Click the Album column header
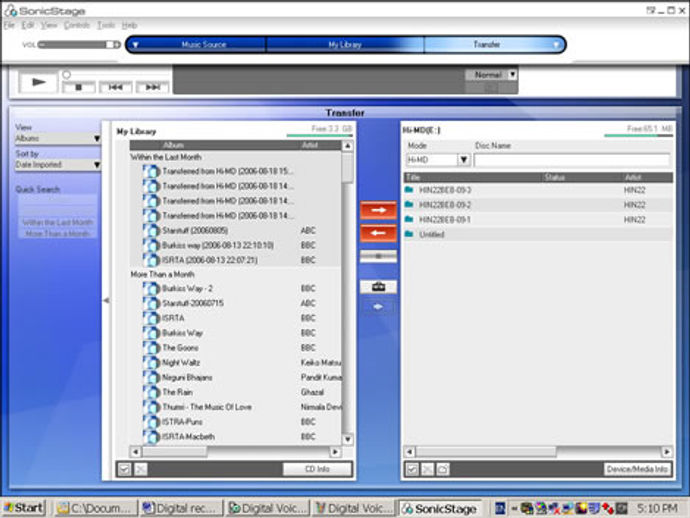 coord(173,145)
